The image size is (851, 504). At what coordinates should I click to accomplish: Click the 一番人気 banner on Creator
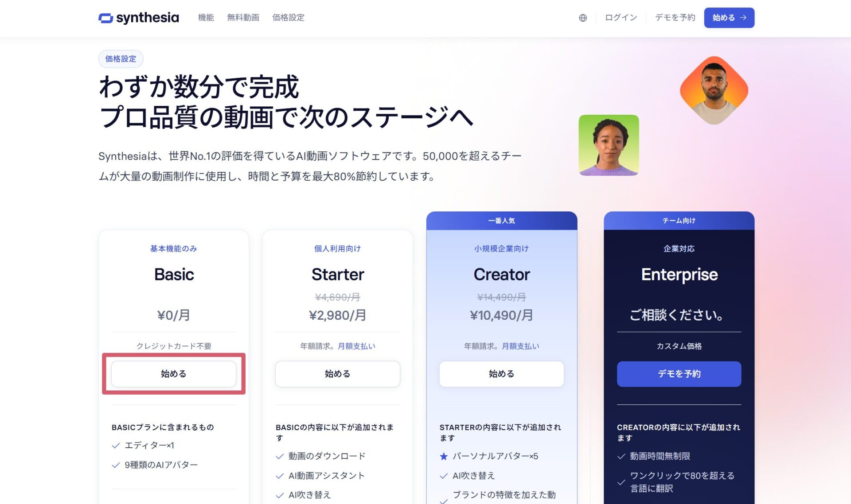502,221
